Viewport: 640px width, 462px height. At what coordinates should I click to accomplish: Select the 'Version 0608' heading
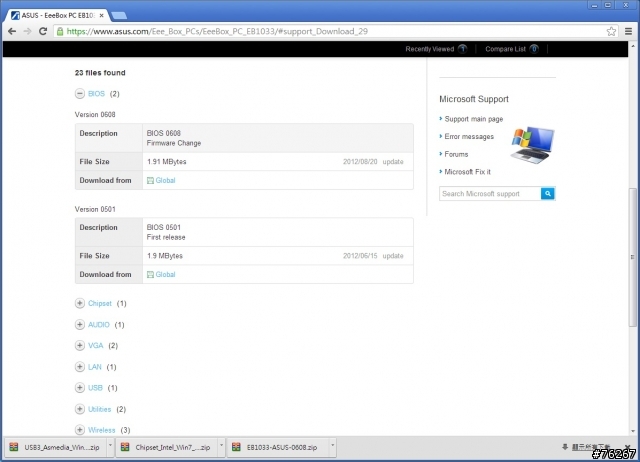pyautogui.click(x=95, y=115)
